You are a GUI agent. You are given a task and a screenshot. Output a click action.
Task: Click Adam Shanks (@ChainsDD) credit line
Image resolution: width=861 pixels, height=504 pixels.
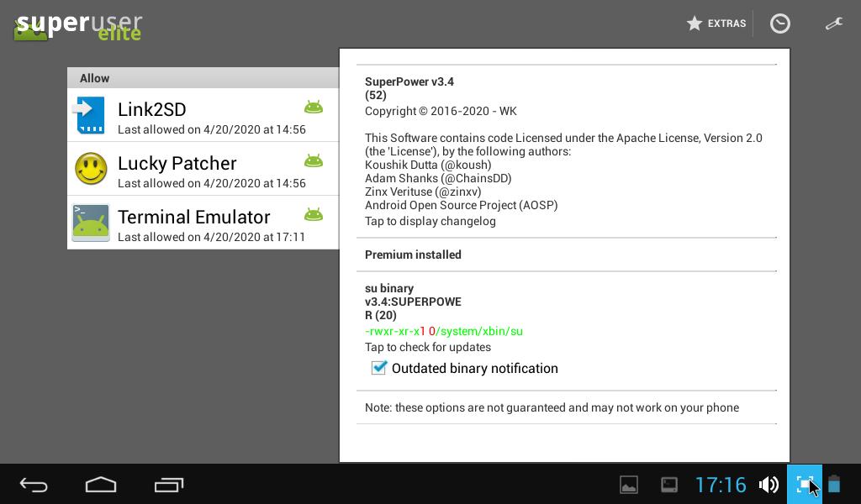pos(438,178)
